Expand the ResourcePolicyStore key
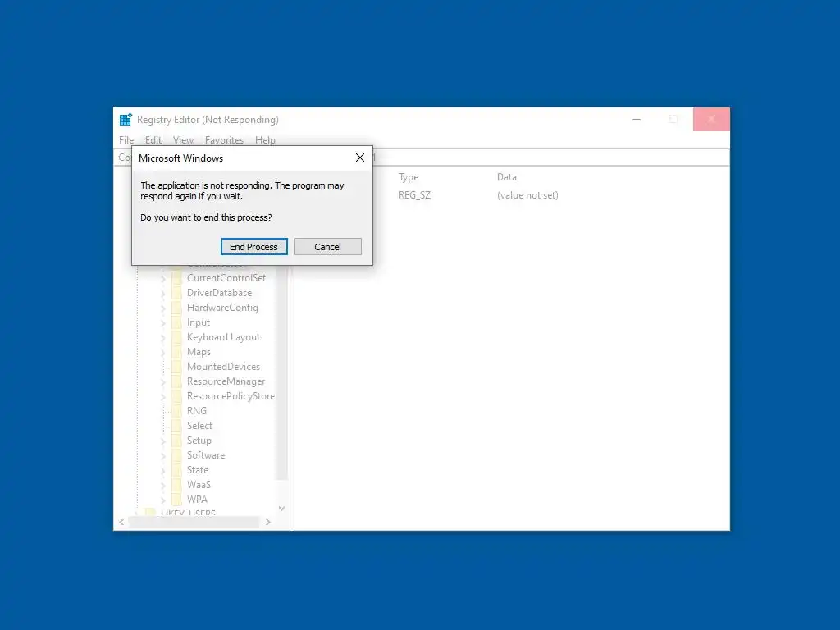Viewport: 840px width, 630px height. (163, 396)
